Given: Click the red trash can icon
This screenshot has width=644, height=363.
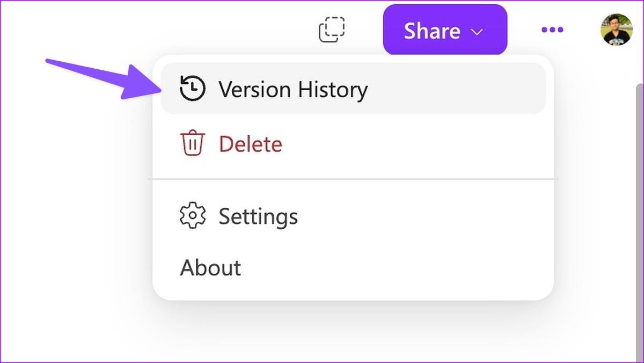Looking at the screenshot, I should pos(192,144).
